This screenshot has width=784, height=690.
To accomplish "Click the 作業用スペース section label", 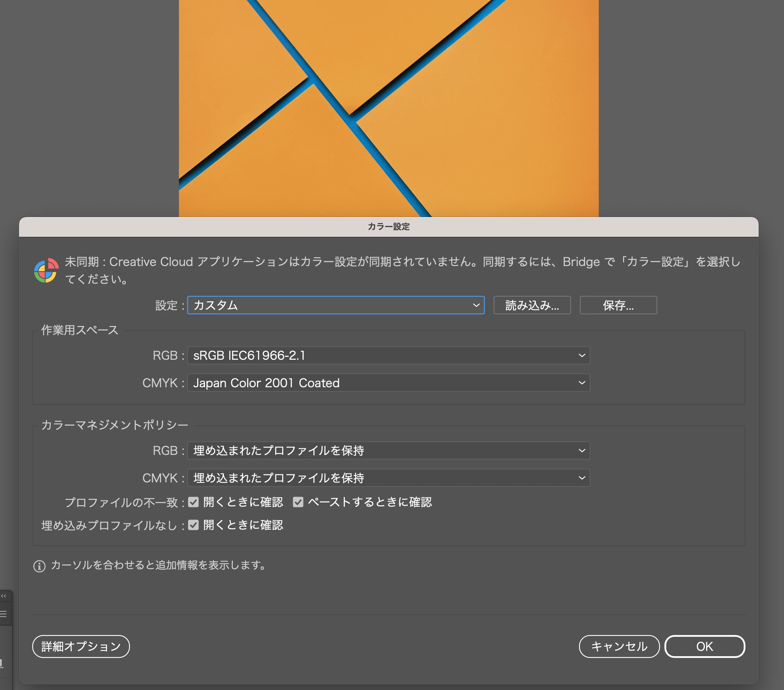I will (80, 330).
